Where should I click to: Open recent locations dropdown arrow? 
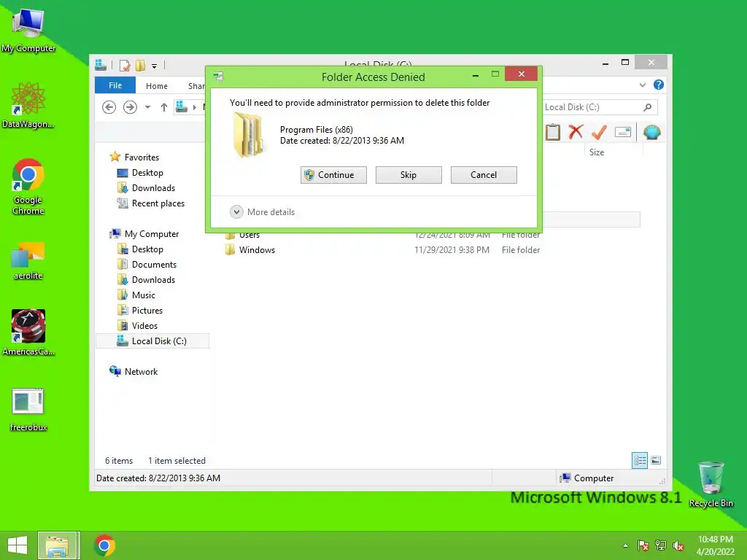tap(147, 107)
